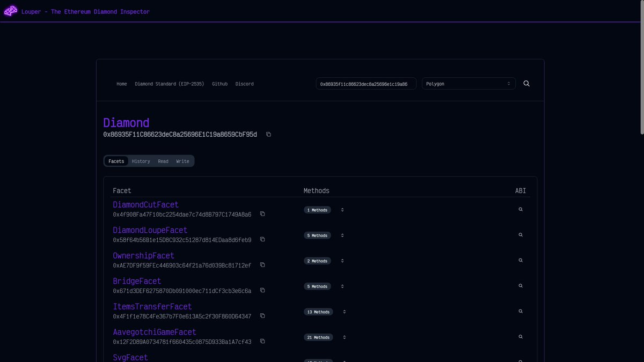This screenshot has width=644, height=362.
Task: Click the Diamond page heading
Action: (126, 123)
